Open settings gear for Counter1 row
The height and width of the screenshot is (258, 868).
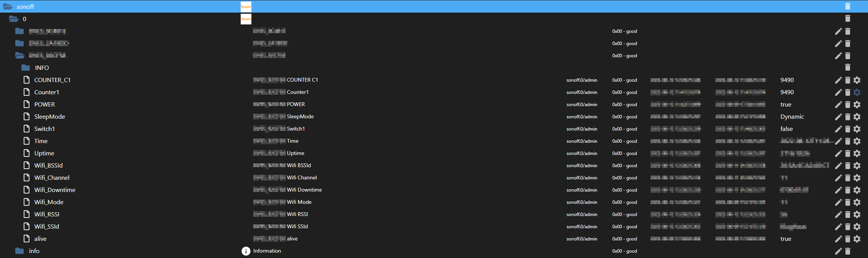(x=857, y=92)
